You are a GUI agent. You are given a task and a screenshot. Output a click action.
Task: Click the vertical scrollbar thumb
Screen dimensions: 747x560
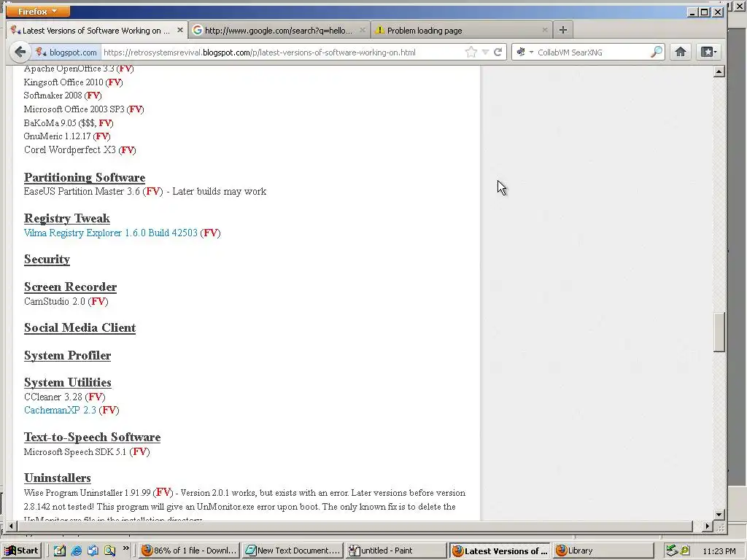pos(719,332)
